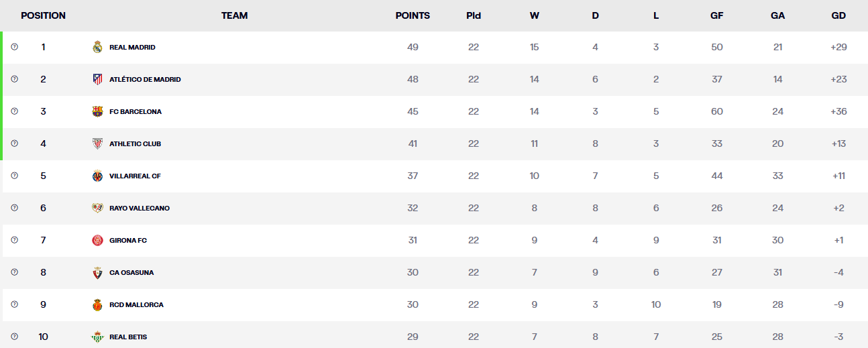Image resolution: width=868 pixels, height=348 pixels.
Task: Click the FC Barcelona crest icon
Action: pyautogui.click(x=97, y=112)
